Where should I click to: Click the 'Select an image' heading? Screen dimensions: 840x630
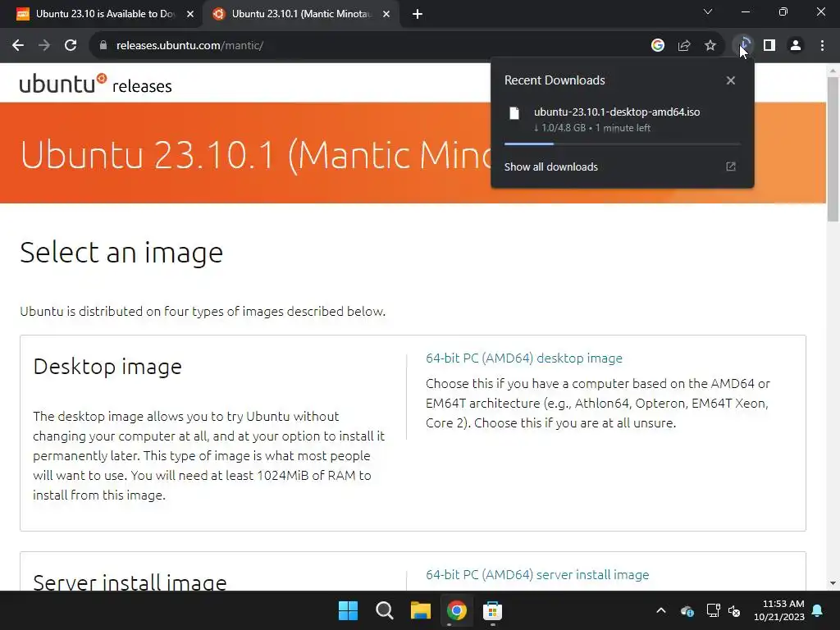coord(121,253)
